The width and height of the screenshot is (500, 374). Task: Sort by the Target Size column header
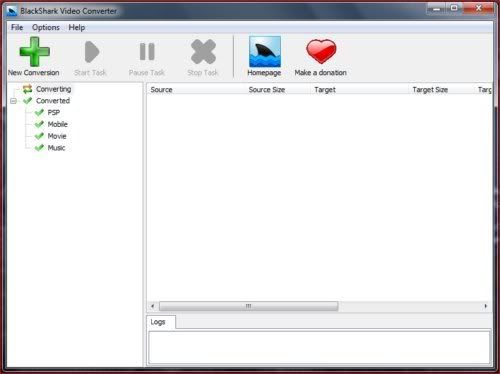coord(441,90)
